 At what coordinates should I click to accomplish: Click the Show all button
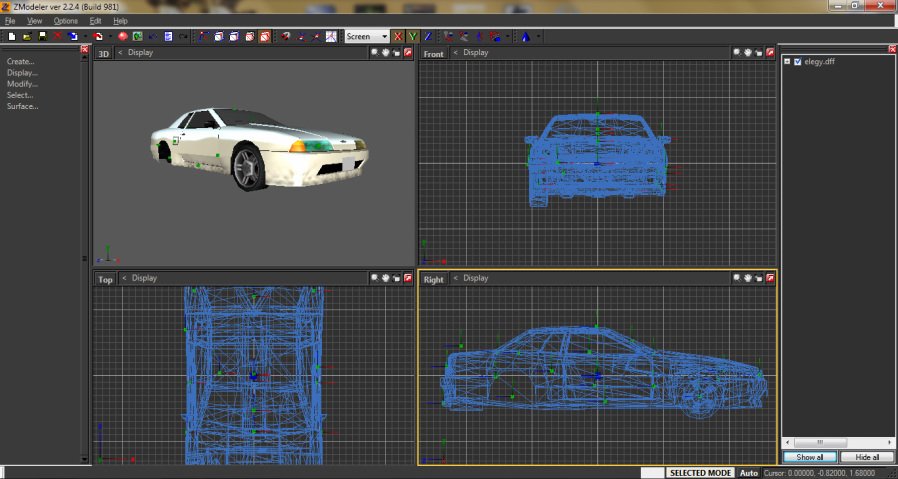(809, 457)
